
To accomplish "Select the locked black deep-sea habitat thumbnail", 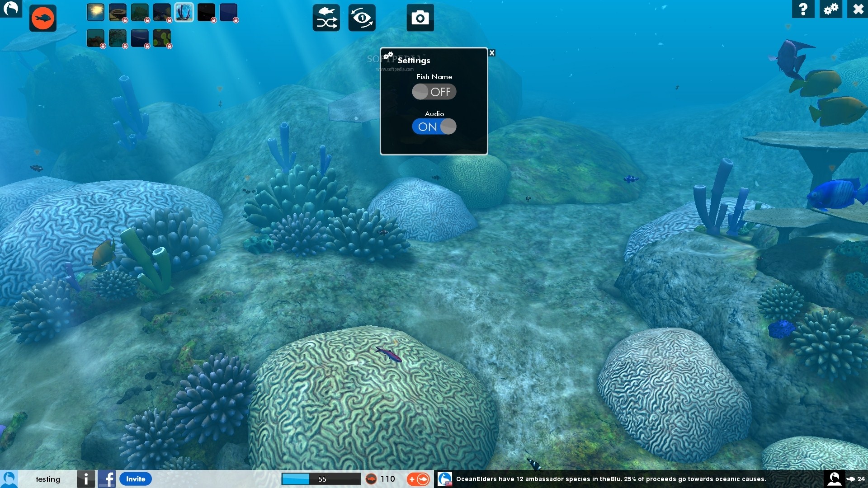I will pos(206,12).
